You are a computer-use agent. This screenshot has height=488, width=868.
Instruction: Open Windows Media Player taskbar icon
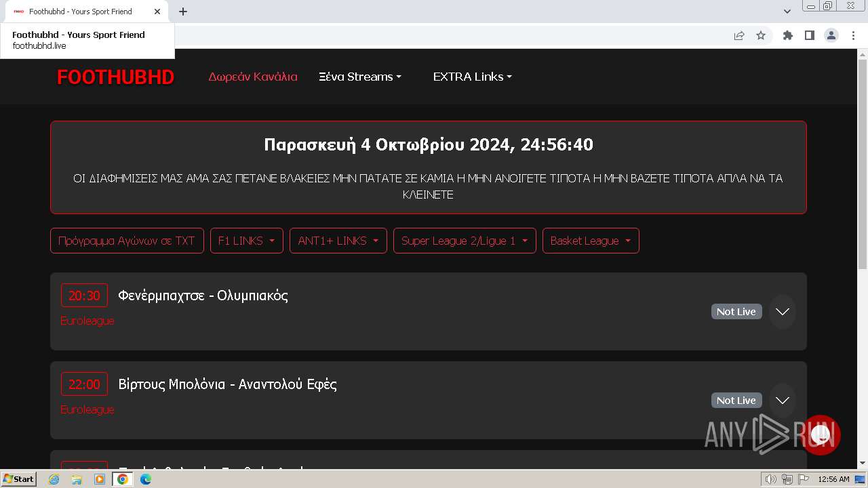tap(100, 479)
